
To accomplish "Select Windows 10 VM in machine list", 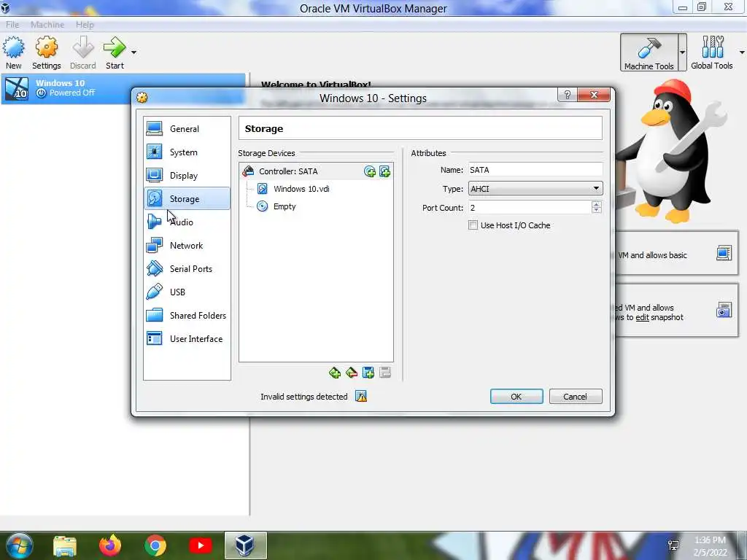I will 123,88.
